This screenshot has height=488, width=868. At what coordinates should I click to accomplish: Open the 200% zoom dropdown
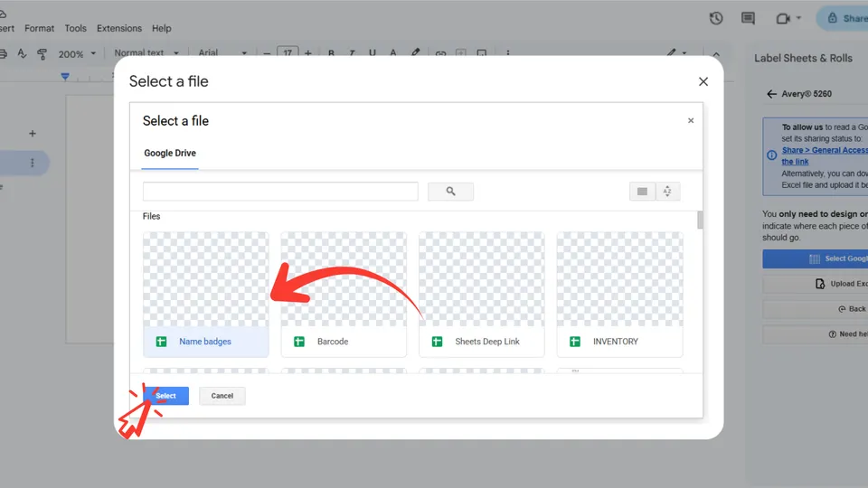click(77, 53)
